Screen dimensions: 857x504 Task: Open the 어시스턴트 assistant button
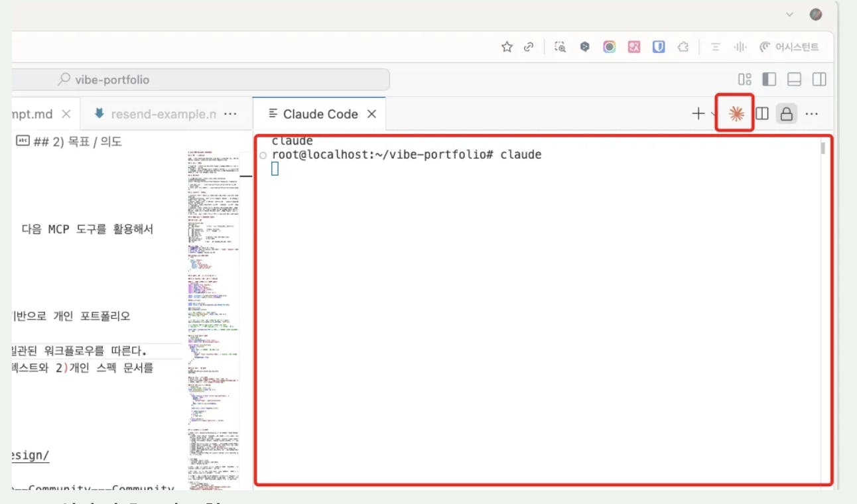point(789,47)
